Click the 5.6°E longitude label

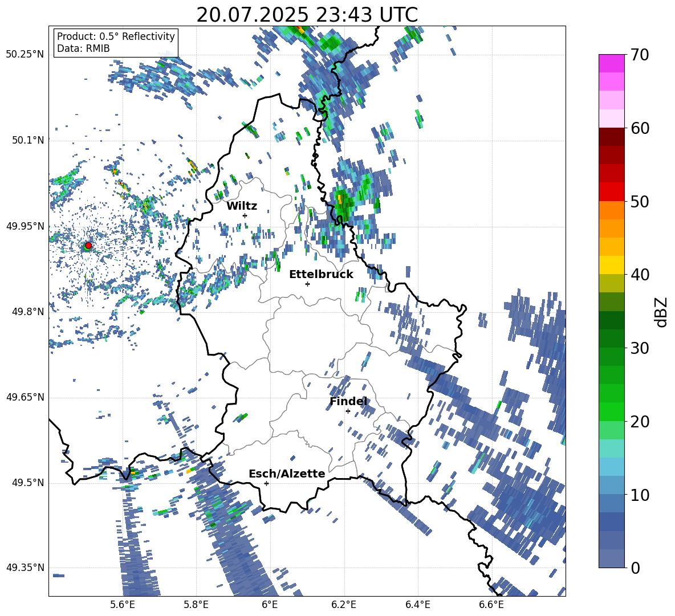coord(123,605)
